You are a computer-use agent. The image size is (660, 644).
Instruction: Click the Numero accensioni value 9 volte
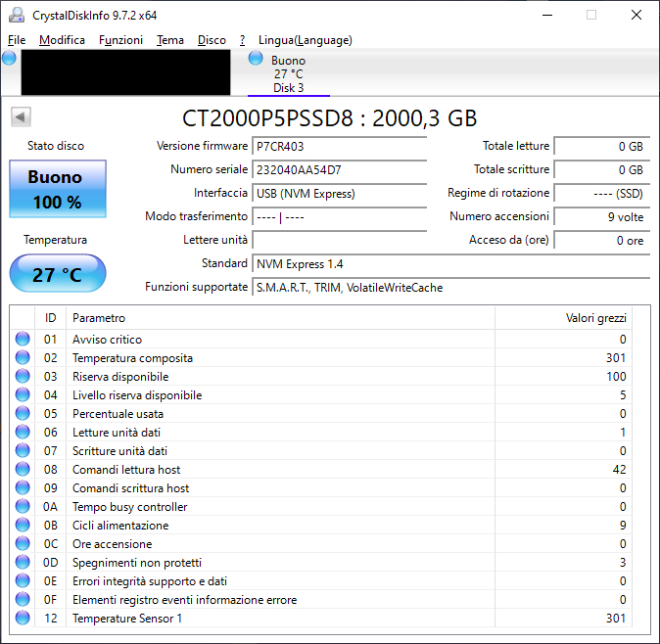click(x=602, y=217)
